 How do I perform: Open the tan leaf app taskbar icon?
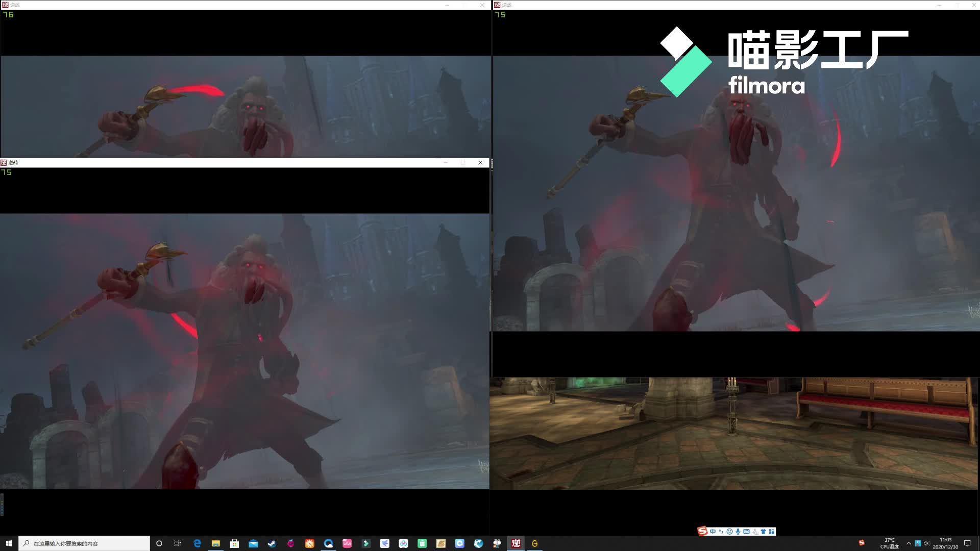click(441, 543)
